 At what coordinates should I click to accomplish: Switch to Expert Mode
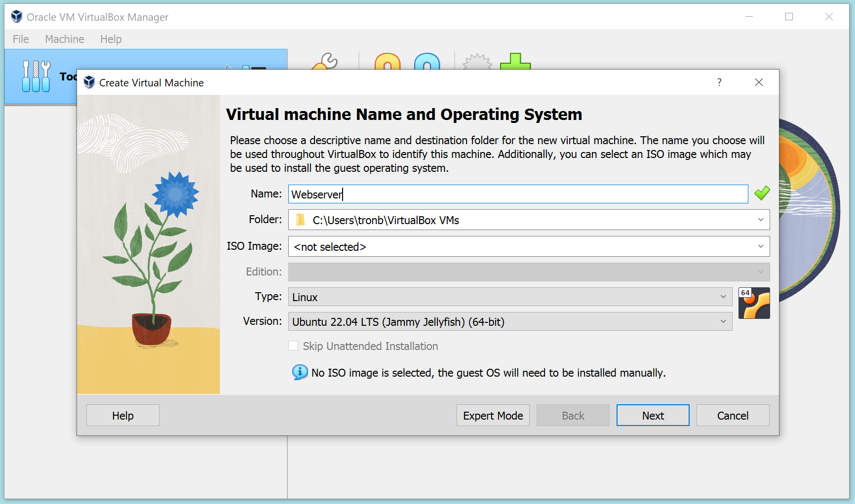pyautogui.click(x=493, y=415)
